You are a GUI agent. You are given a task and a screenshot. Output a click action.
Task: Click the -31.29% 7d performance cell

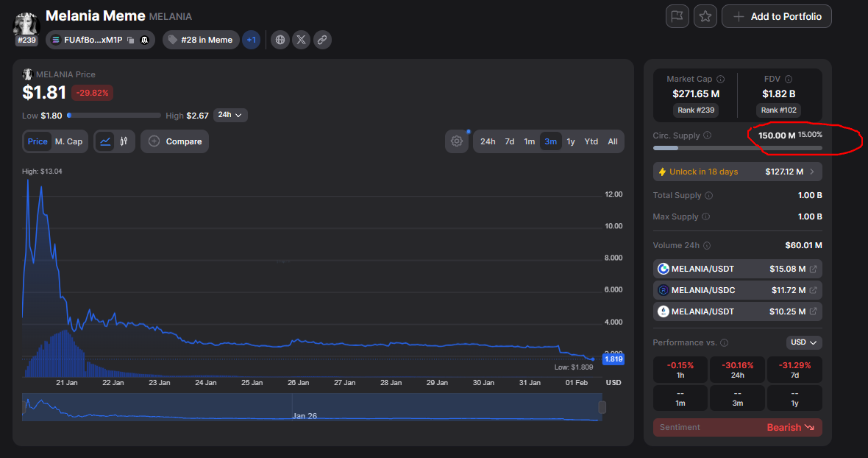pyautogui.click(x=794, y=370)
